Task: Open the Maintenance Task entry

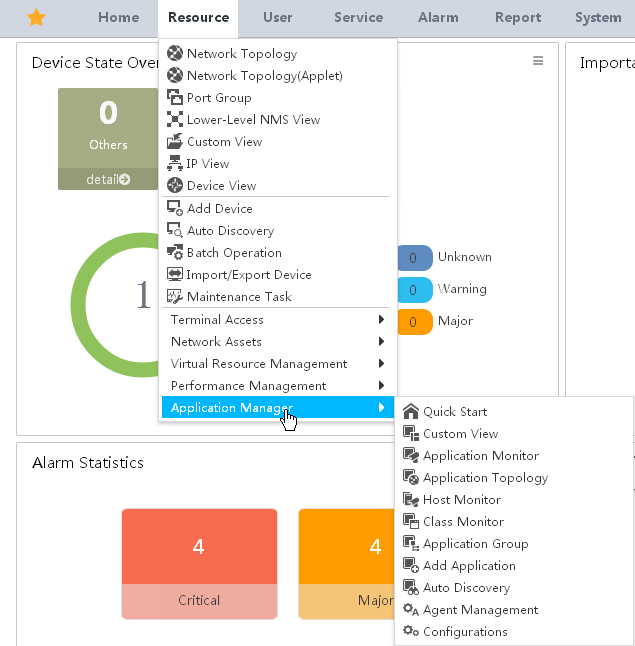Action: pyautogui.click(x=239, y=297)
